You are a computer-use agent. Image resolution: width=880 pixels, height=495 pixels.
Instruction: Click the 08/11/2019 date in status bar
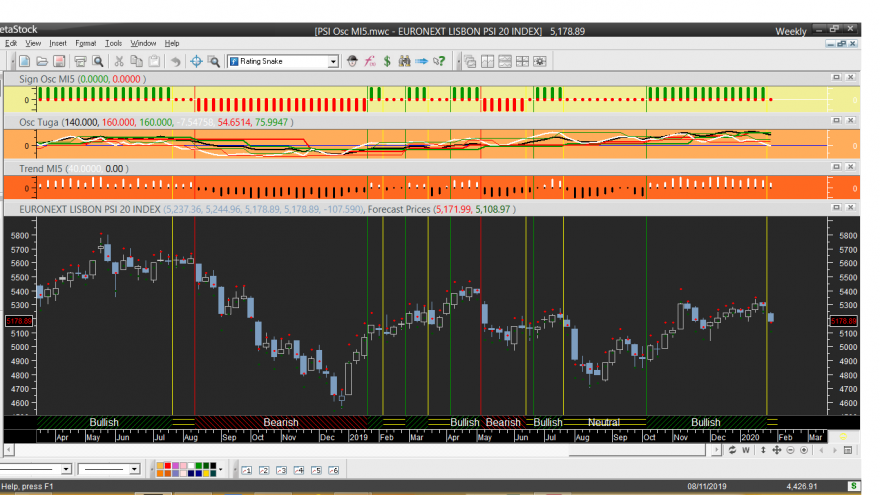(x=707, y=486)
